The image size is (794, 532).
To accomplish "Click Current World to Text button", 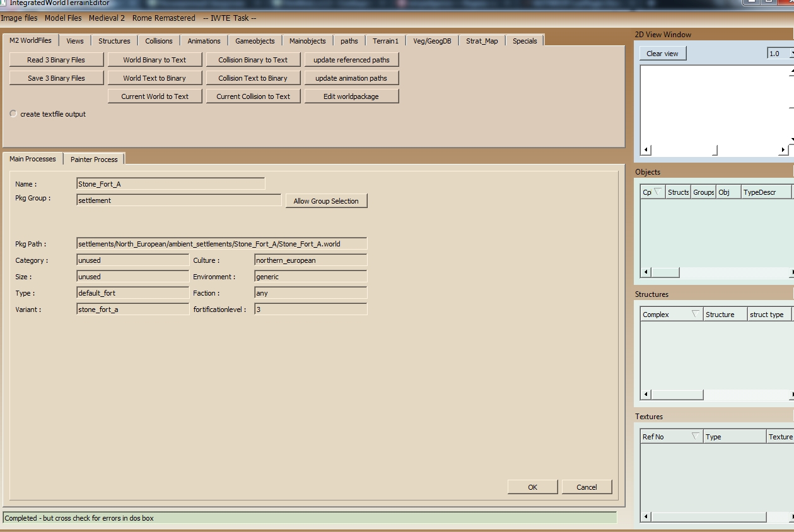I will pos(155,96).
